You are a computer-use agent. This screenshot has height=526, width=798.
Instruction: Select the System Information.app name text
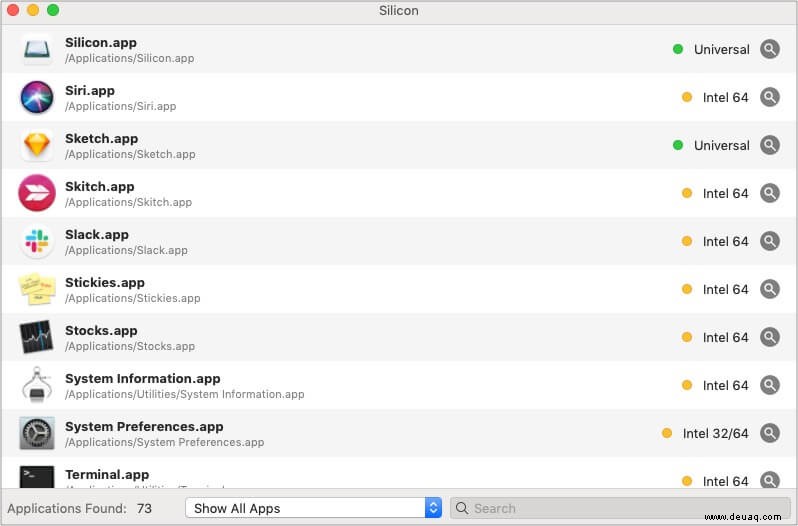coord(142,378)
